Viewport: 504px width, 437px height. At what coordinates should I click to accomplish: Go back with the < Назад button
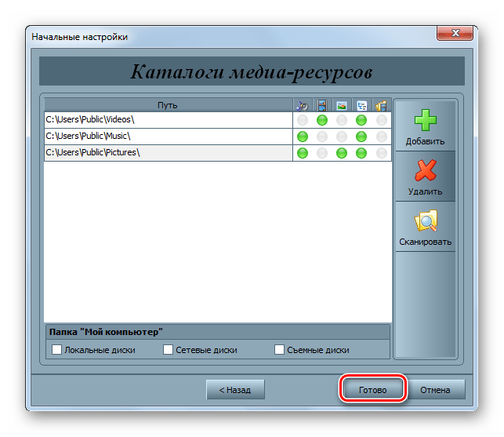[x=235, y=390]
